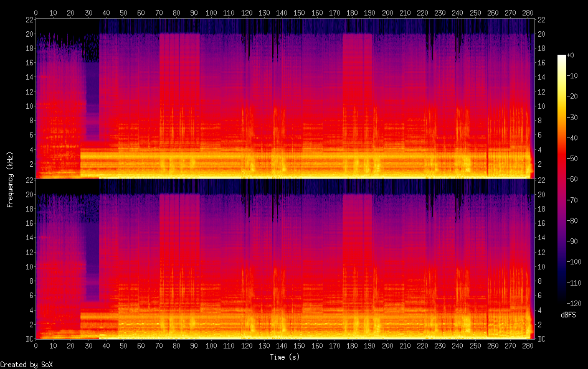This screenshot has width=588, height=369.
Task: Select the +0 label on the dBFS scale
Action: coord(575,55)
